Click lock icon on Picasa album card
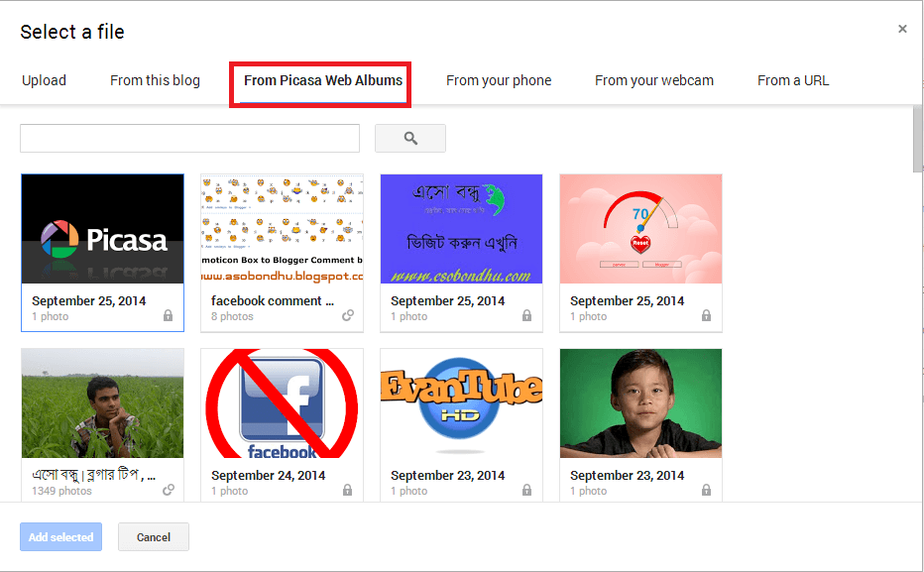924x572 pixels. pyautogui.click(x=168, y=316)
